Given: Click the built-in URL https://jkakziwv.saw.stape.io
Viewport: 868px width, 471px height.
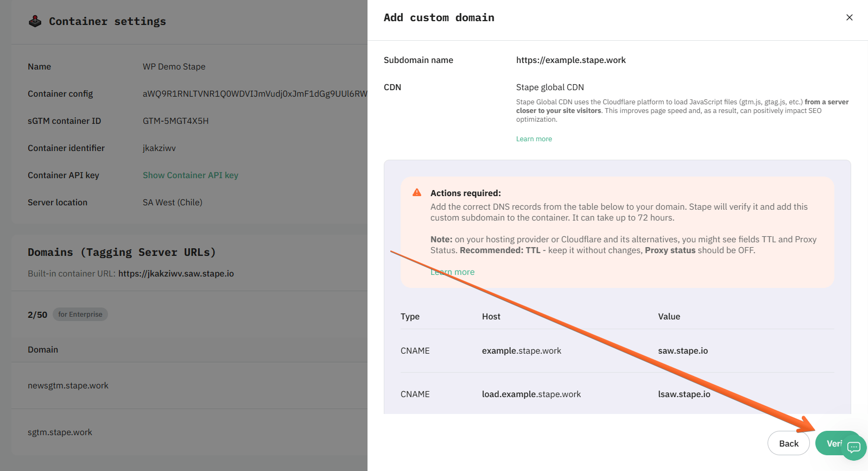Looking at the screenshot, I should tap(176, 273).
